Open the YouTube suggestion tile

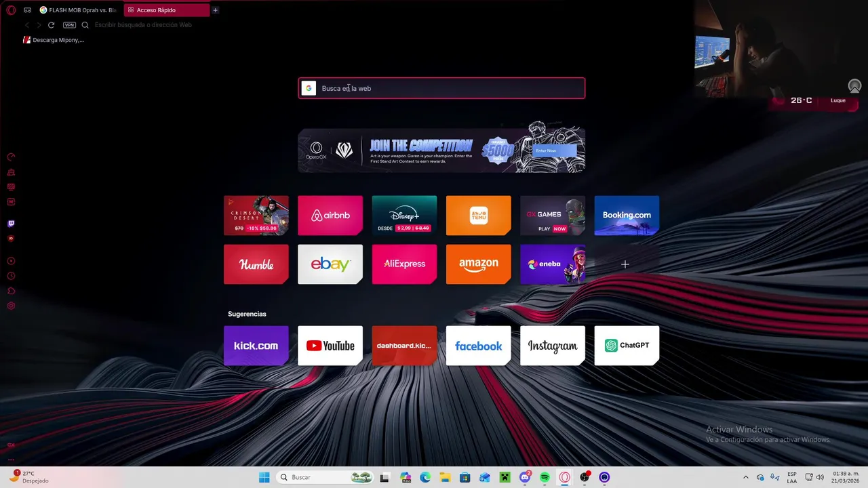330,346
